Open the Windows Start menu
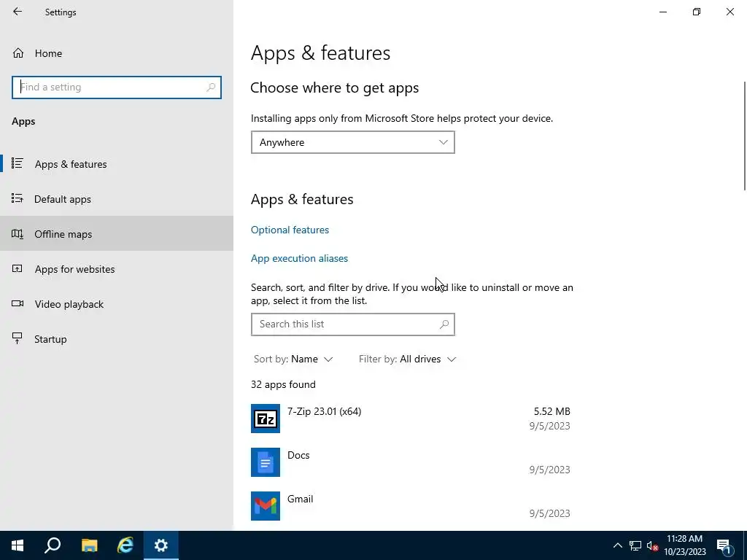Screen dimensions: 747x560 (x=18, y=545)
